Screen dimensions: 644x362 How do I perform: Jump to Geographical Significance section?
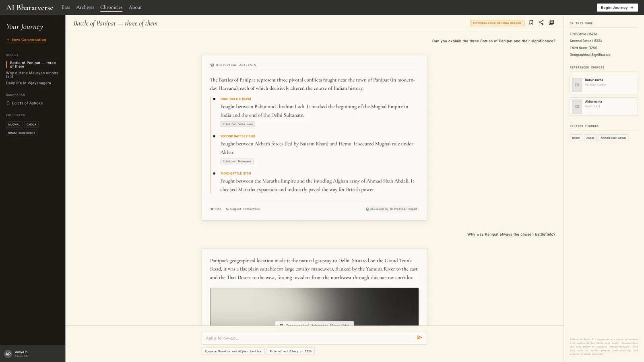[590, 55]
